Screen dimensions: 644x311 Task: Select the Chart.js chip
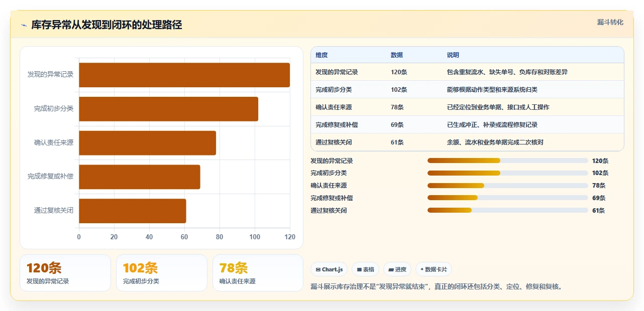pos(329,269)
